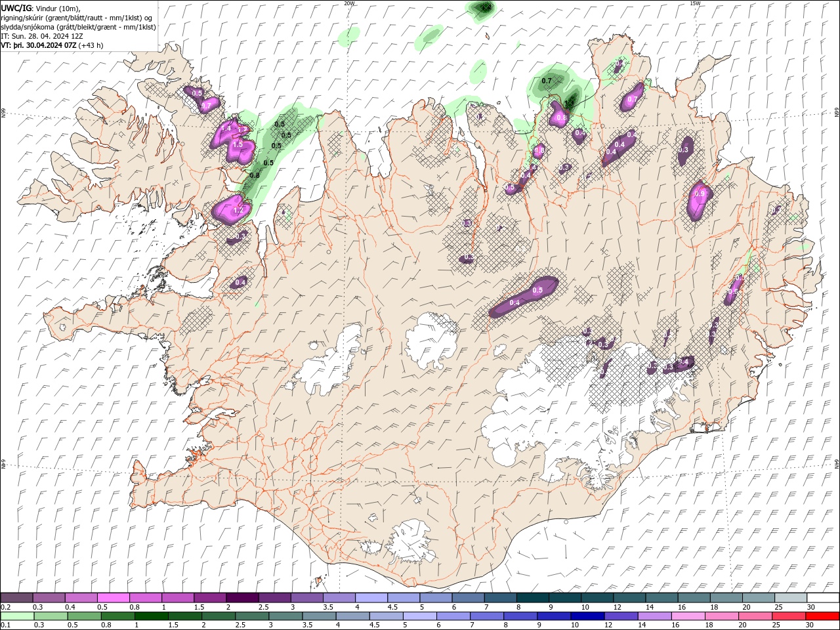This screenshot has width=840, height=630.
Task: Choose the medium green 0.8 rain swatch
Action: click(x=117, y=616)
